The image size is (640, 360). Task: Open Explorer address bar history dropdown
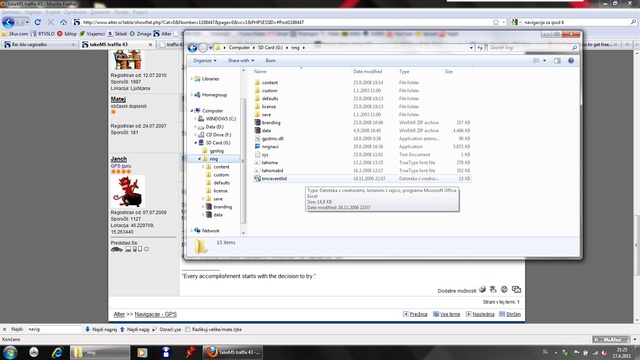coord(471,48)
